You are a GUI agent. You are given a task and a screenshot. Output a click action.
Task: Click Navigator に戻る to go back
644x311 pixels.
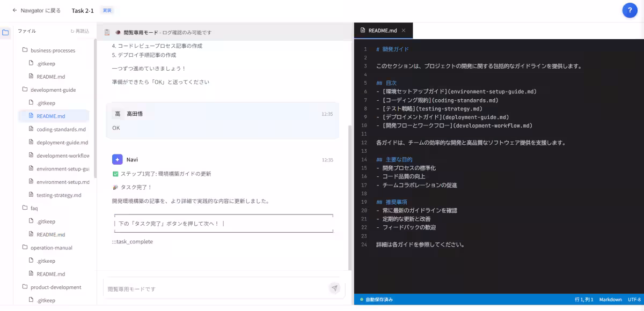tap(35, 10)
